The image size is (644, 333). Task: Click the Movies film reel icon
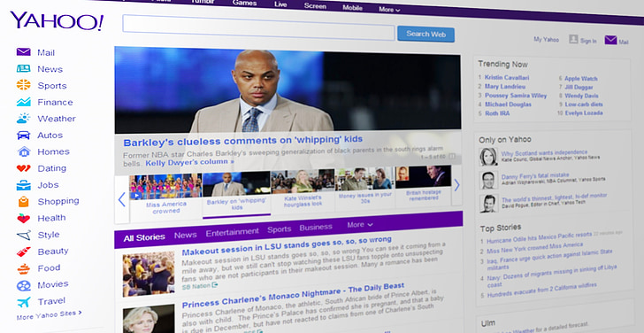23,285
